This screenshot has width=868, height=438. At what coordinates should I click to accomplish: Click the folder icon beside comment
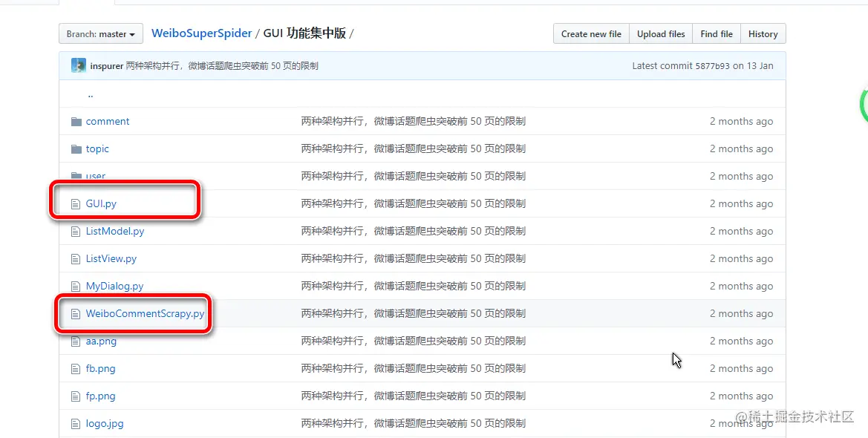[76, 121]
